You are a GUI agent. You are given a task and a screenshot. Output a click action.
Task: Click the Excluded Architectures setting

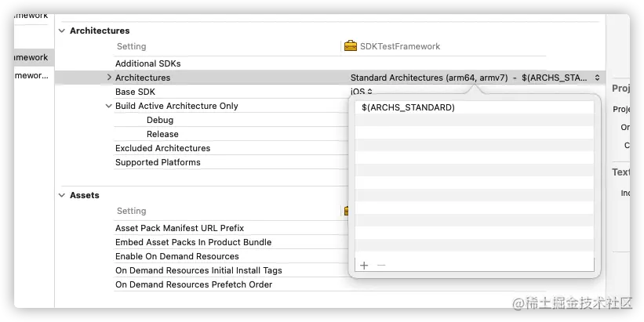pyautogui.click(x=162, y=148)
